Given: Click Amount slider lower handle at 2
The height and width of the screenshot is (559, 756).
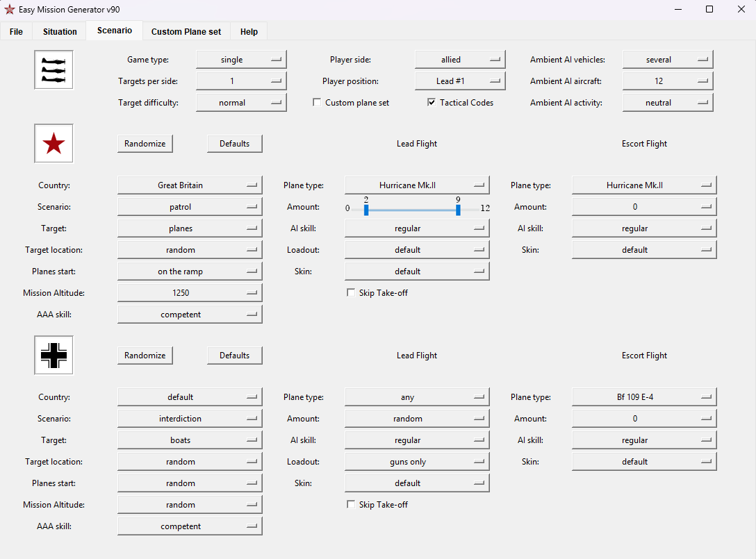Looking at the screenshot, I should [x=366, y=210].
